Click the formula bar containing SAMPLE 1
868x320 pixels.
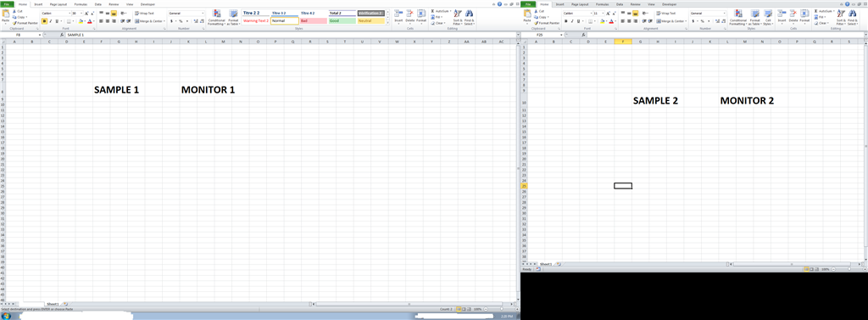tap(288, 35)
